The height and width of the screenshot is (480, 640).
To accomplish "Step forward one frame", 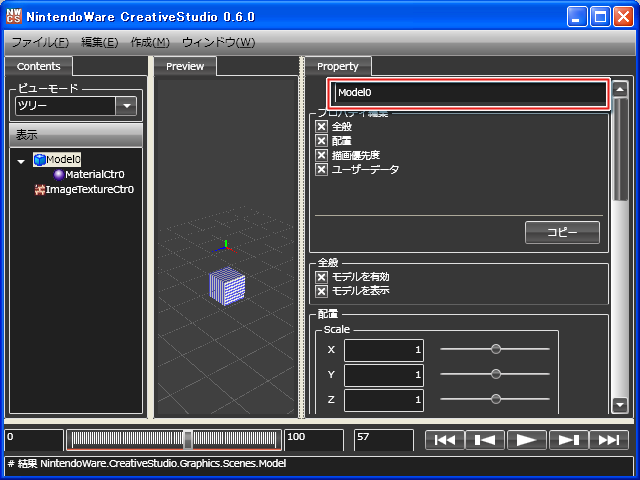I will 567,440.
